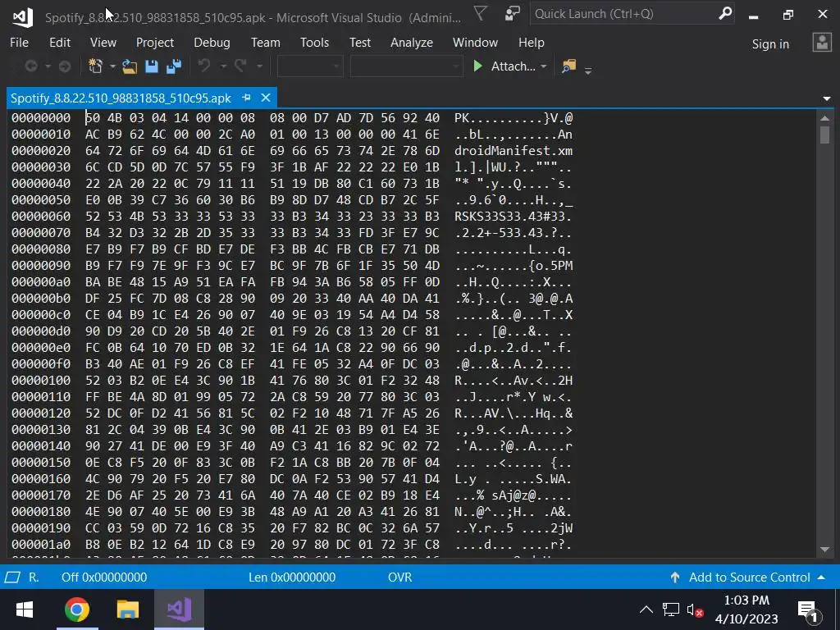This screenshot has height=630, width=840.
Task: Click the Save All toolbar icon
Action: click(174, 66)
